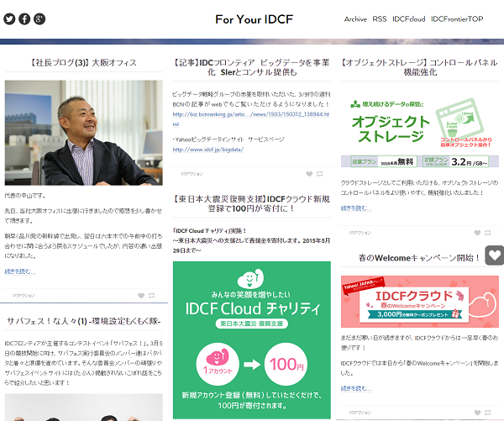Click the For Your IDCF site title
The height and width of the screenshot is (421, 504).
tap(254, 19)
